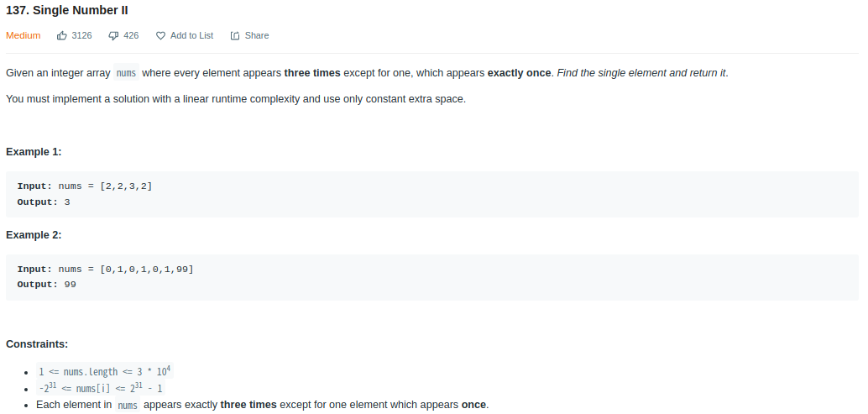The image size is (868, 414).
Task: Click the title 137. Single Number II
Action: point(67,10)
